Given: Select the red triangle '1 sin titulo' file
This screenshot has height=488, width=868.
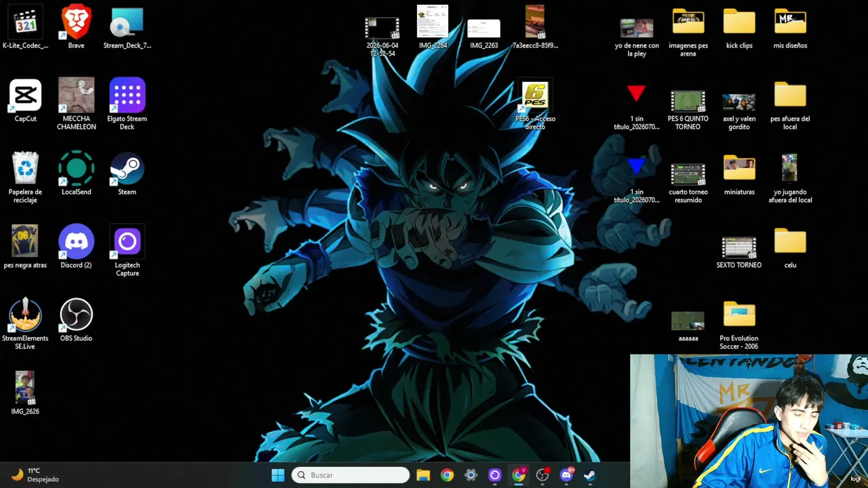Looking at the screenshot, I should pos(636,107).
